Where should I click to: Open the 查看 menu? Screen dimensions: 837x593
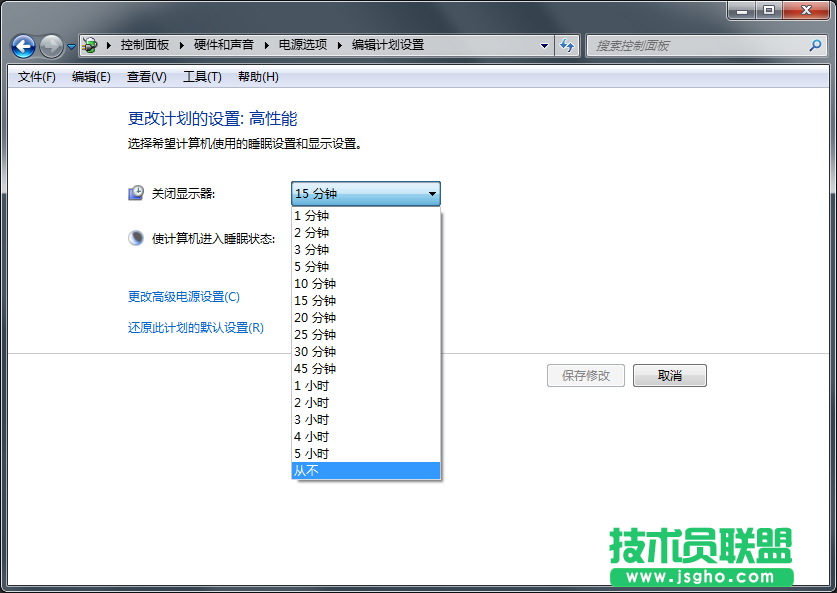(145, 76)
